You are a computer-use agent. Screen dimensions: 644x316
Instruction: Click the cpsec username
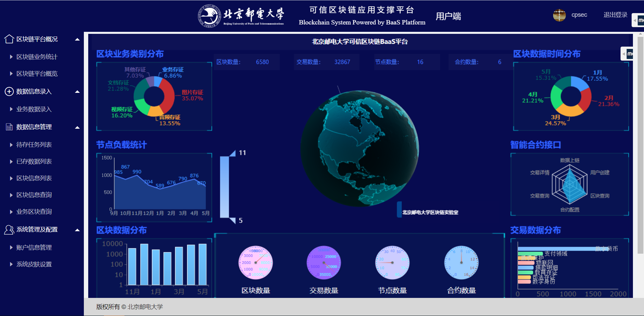[579, 15]
